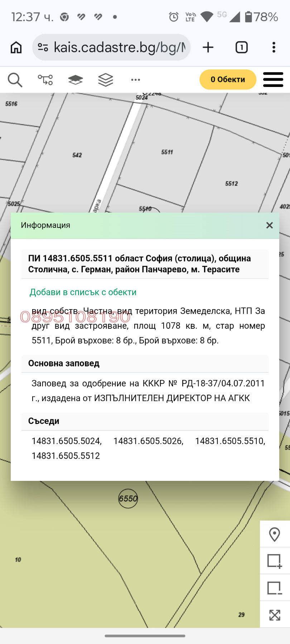The width and height of the screenshot is (290, 644).
Task: Open the browser tab switcher
Action: click(242, 47)
